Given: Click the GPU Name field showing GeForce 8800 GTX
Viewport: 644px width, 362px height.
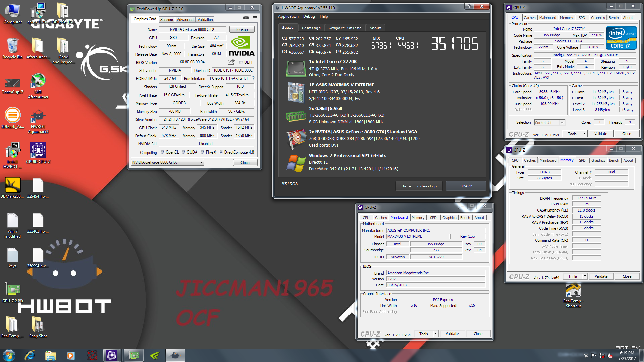Looking at the screenshot, I should pos(192,29).
